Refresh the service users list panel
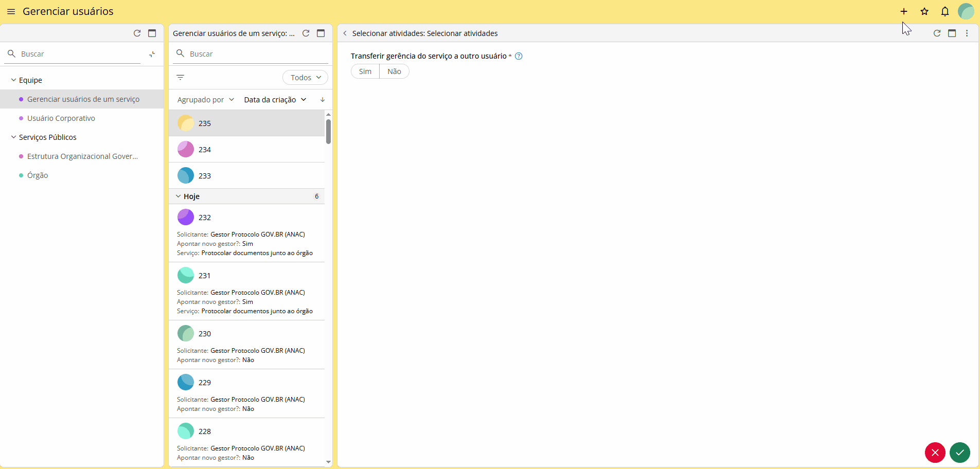This screenshot has height=469, width=980. 306,33
